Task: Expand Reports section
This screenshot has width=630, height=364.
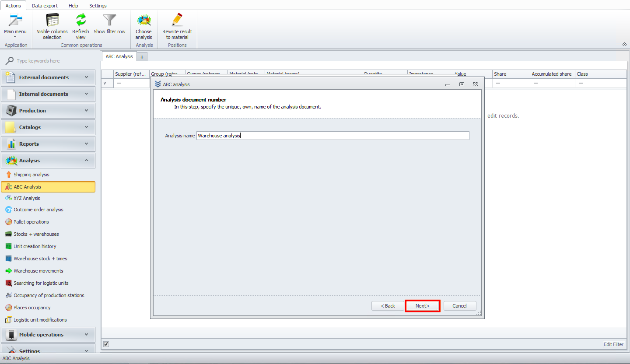Action: 48,144
